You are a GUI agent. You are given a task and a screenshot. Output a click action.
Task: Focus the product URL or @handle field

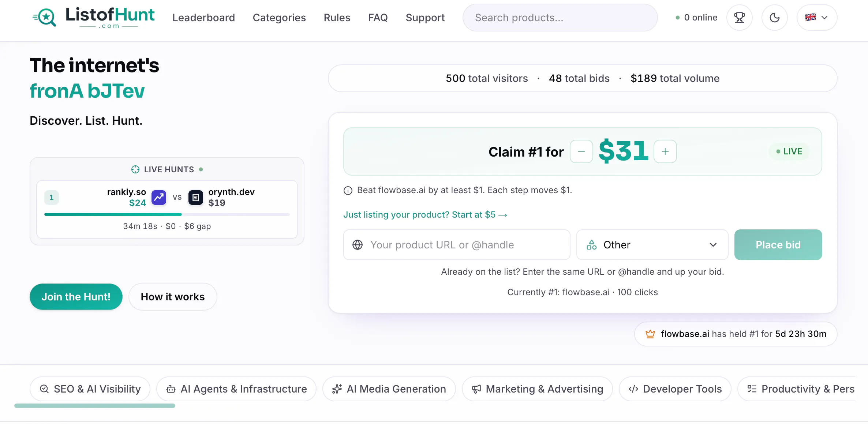tap(457, 245)
